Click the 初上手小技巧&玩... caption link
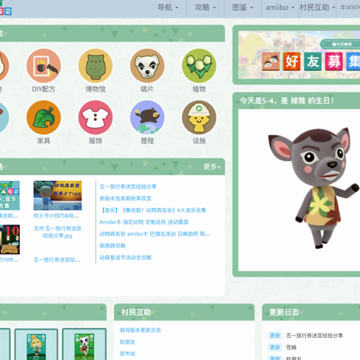 56,216
